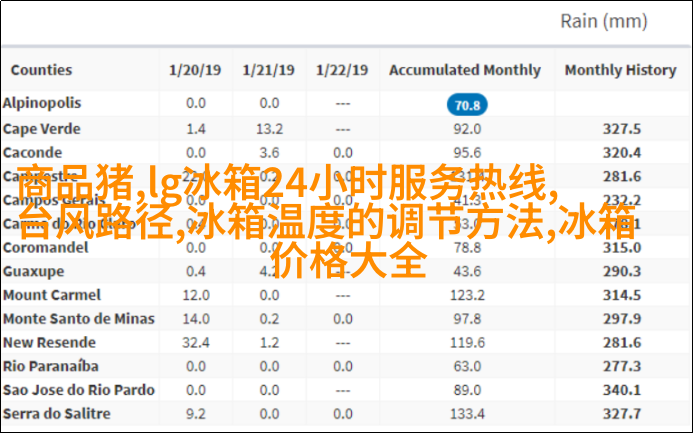Select the Serra do Salitre county name
This screenshot has width=694, height=434.
coord(57,414)
